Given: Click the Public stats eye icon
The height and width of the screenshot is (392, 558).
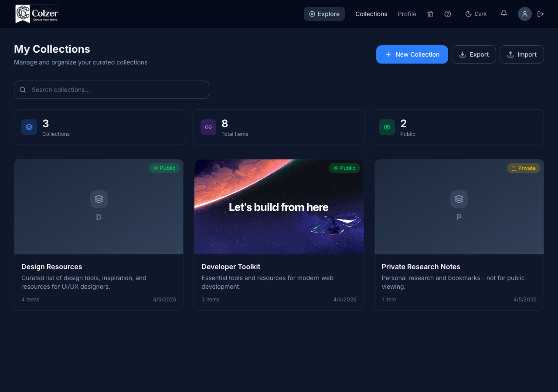Looking at the screenshot, I should (x=387, y=127).
